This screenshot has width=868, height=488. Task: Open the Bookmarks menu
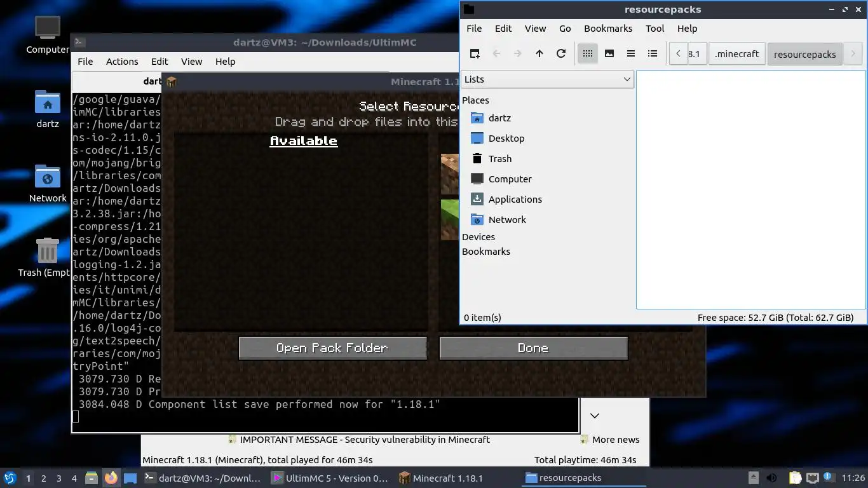click(608, 29)
